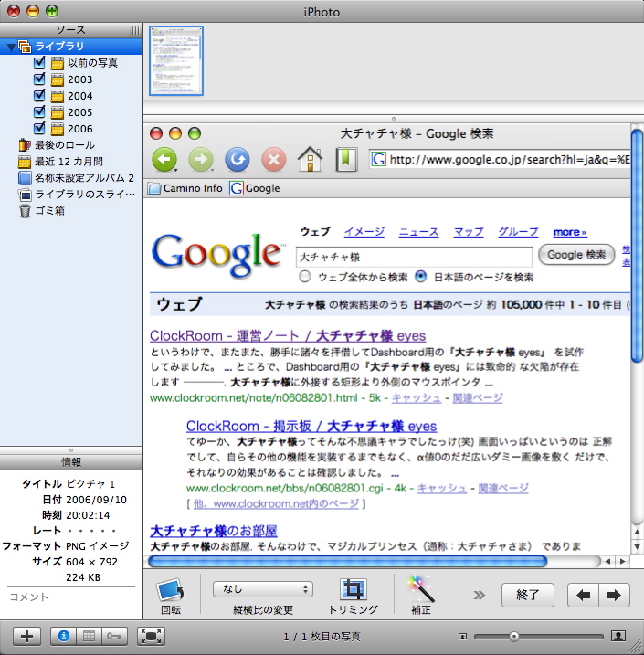Enter full screen mode button

(152, 636)
